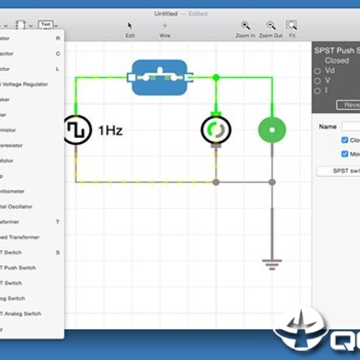Select the green buzzer component
The image size is (360, 360).
[272, 130]
